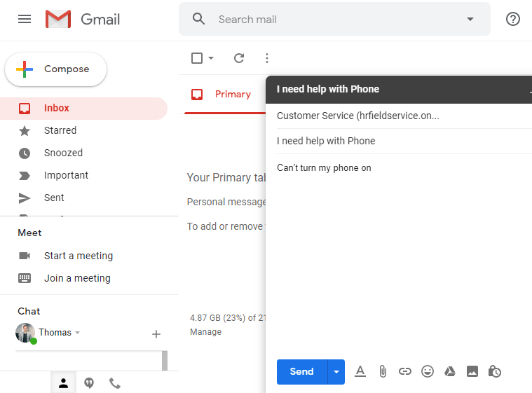
Task: Toggle confidential mode lock icon
Action: point(495,371)
